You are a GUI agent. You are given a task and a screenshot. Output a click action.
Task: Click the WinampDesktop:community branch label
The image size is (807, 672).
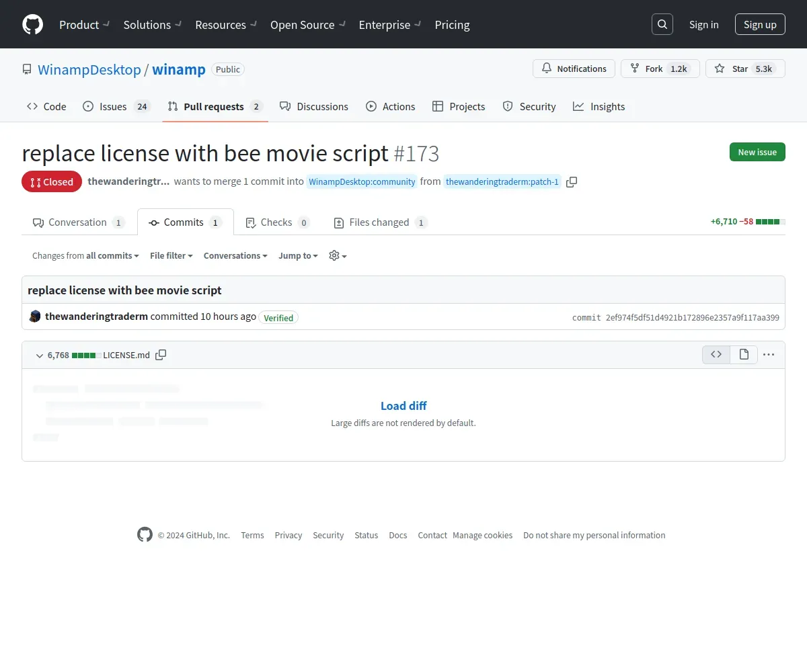pos(362,182)
